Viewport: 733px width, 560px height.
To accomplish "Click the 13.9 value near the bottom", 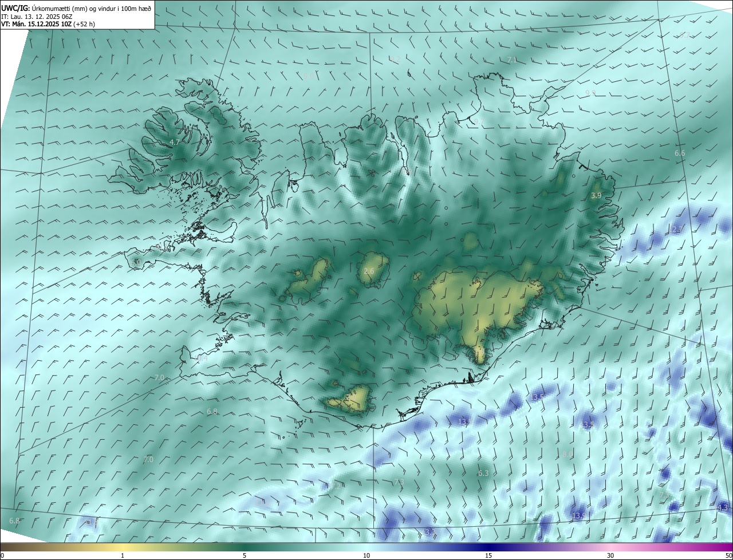I will pos(578,516).
